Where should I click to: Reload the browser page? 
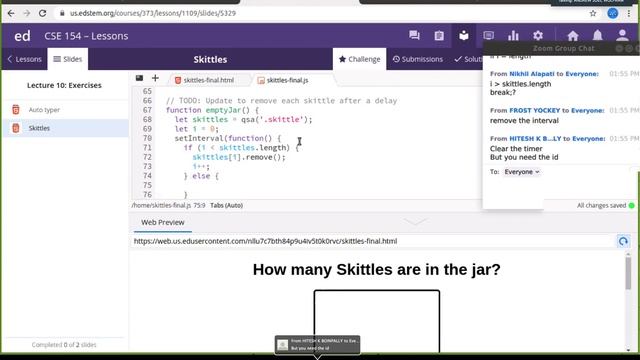click(42, 13)
